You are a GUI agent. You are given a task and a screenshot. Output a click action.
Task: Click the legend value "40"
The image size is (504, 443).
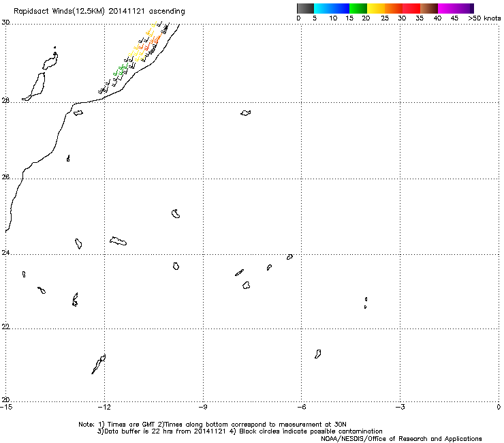tap(437, 18)
